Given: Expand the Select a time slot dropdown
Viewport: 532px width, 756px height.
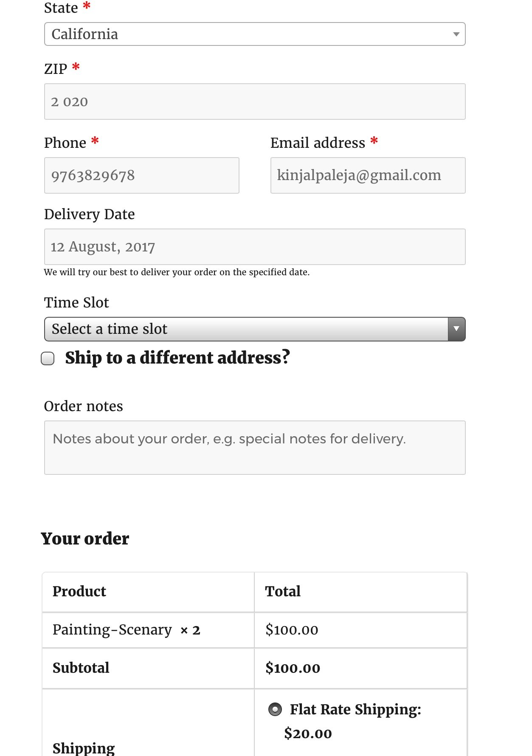Looking at the screenshot, I should tap(255, 329).
